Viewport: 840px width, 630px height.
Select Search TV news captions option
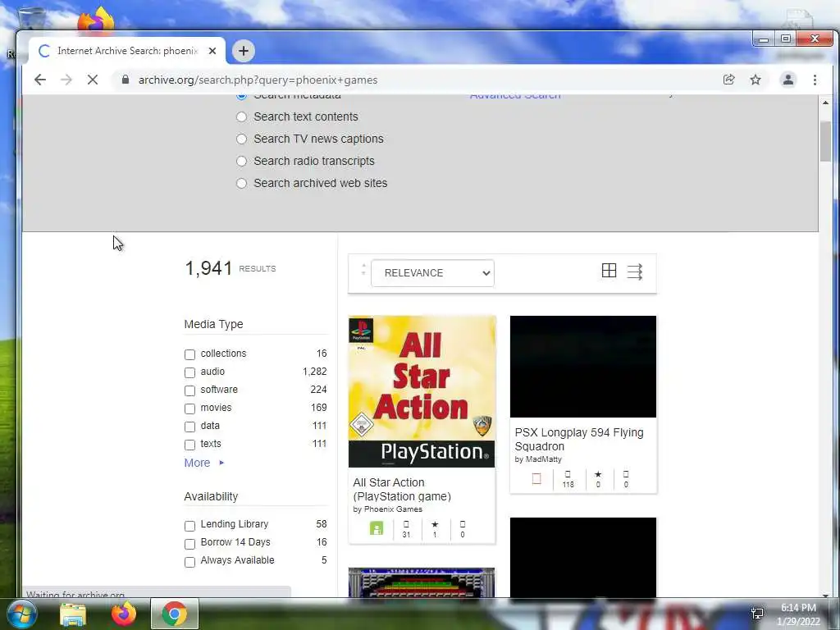coord(242,139)
